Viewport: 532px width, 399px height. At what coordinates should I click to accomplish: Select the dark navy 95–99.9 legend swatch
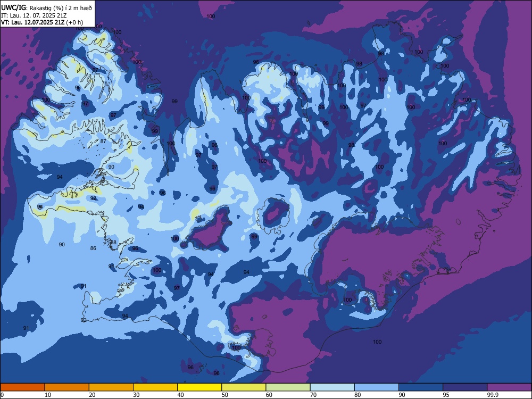[x=465, y=387]
